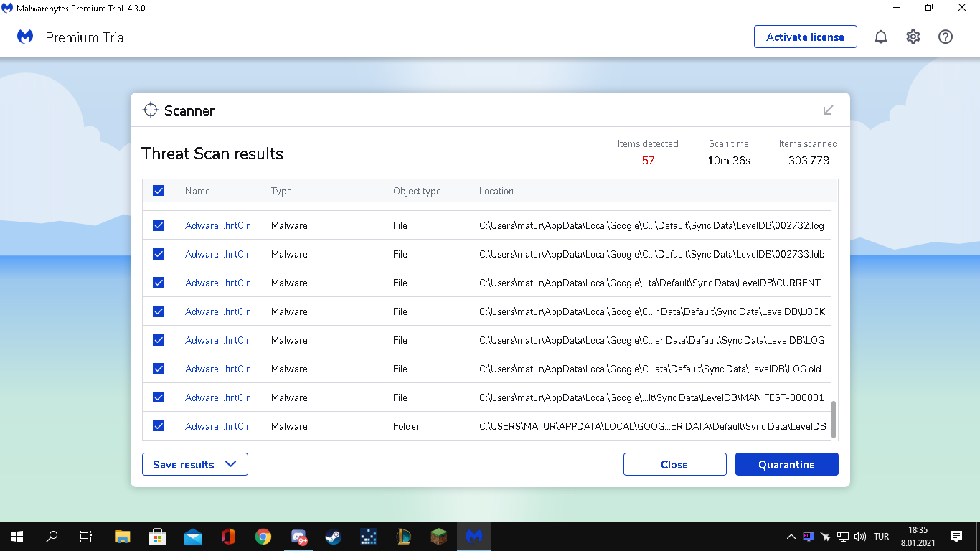Show hidden icons in the system tray
This screenshot has width=980, height=551.
pyautogui.click(x=791, y=537)
